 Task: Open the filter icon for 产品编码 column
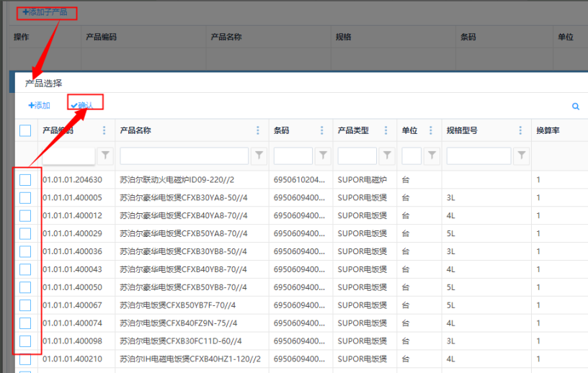point(105,156)
